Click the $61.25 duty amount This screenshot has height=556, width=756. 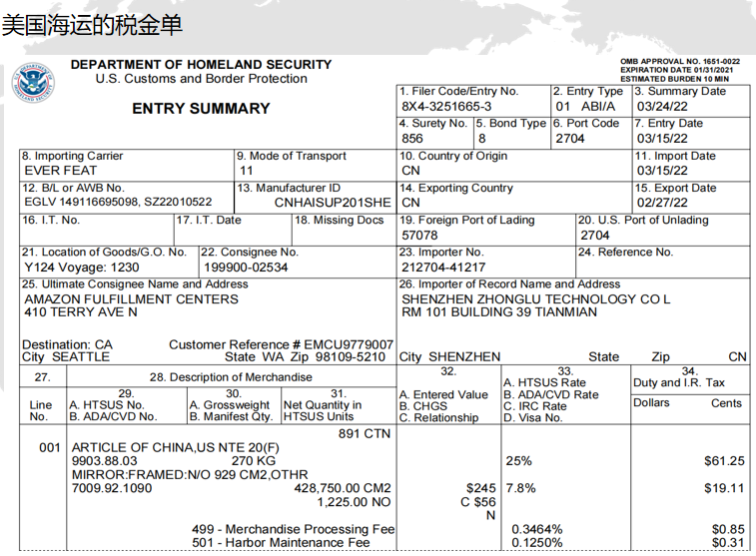[x=724, y=461]
